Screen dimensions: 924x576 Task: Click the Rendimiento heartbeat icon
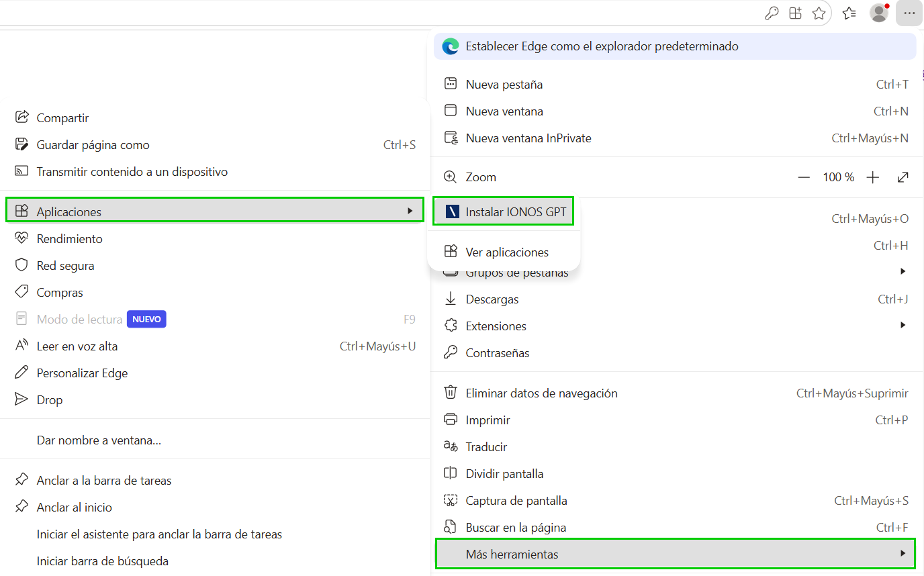click(21, 238)
